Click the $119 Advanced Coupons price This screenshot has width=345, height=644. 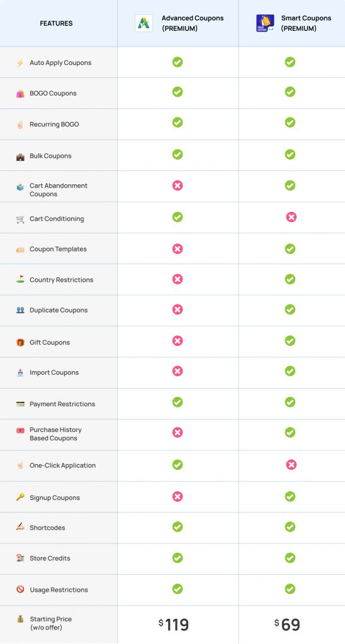click(x=174, y=625)
